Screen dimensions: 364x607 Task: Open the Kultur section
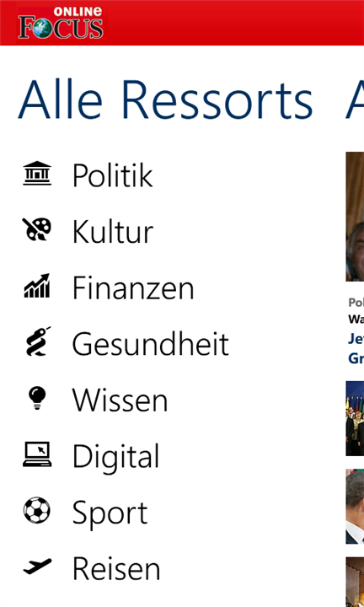click(113, 232)
